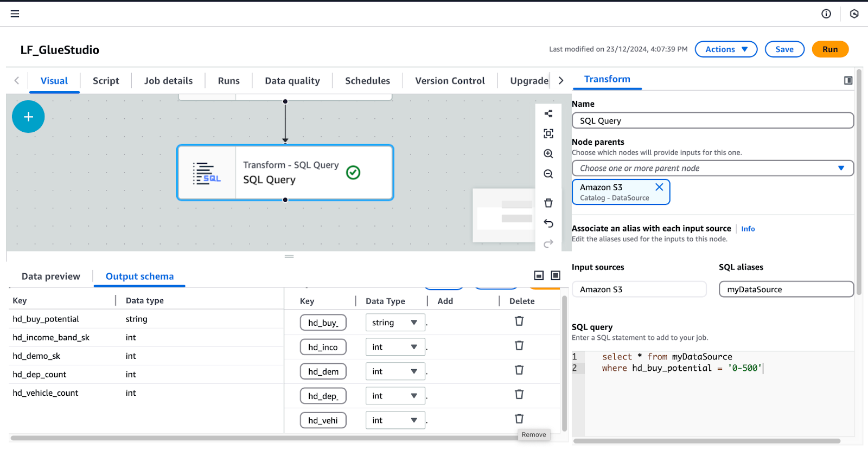
Task: Fit the graph to view icon
Action: [x=548, y=133]
